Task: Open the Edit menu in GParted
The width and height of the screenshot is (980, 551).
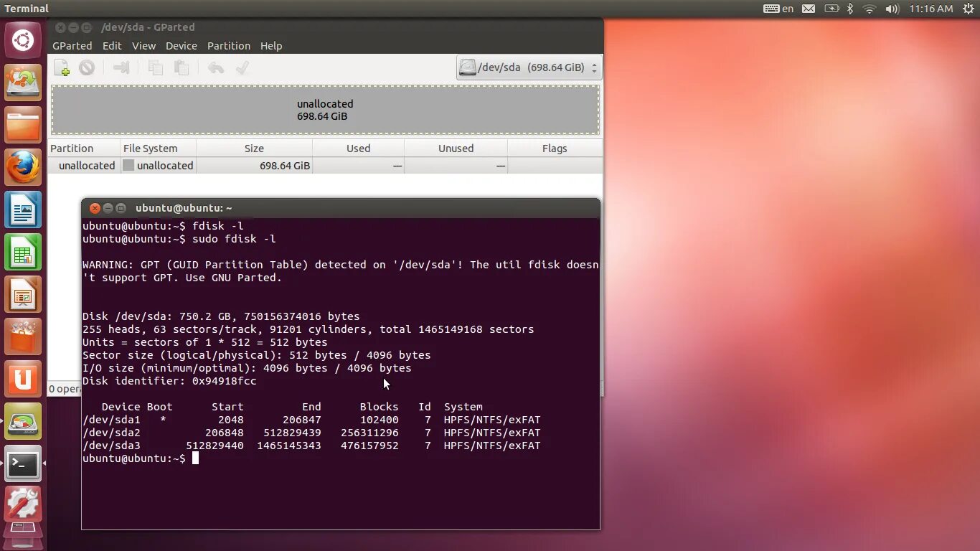Action: [x=112, y=46]
